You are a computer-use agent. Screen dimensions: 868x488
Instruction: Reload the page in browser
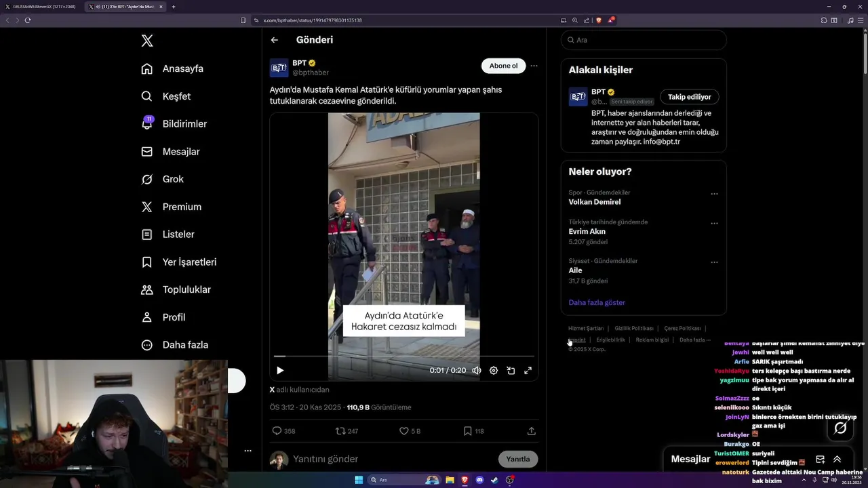tap(28, 20)
